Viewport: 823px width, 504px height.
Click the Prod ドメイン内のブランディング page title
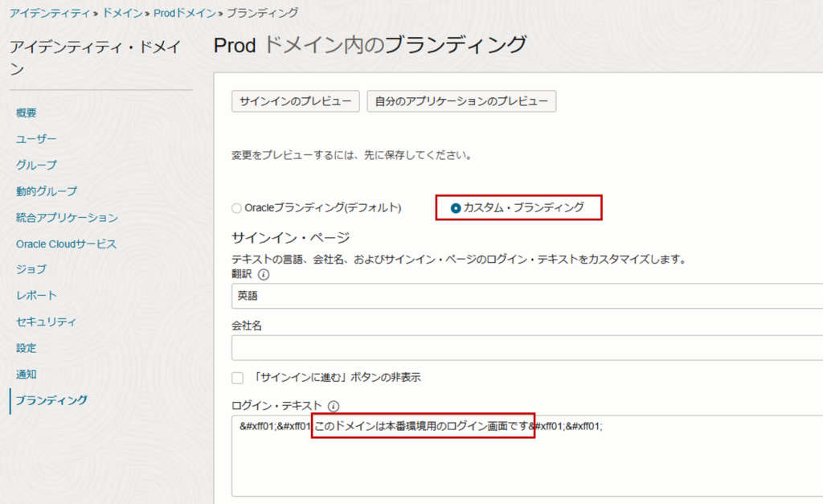370,45
